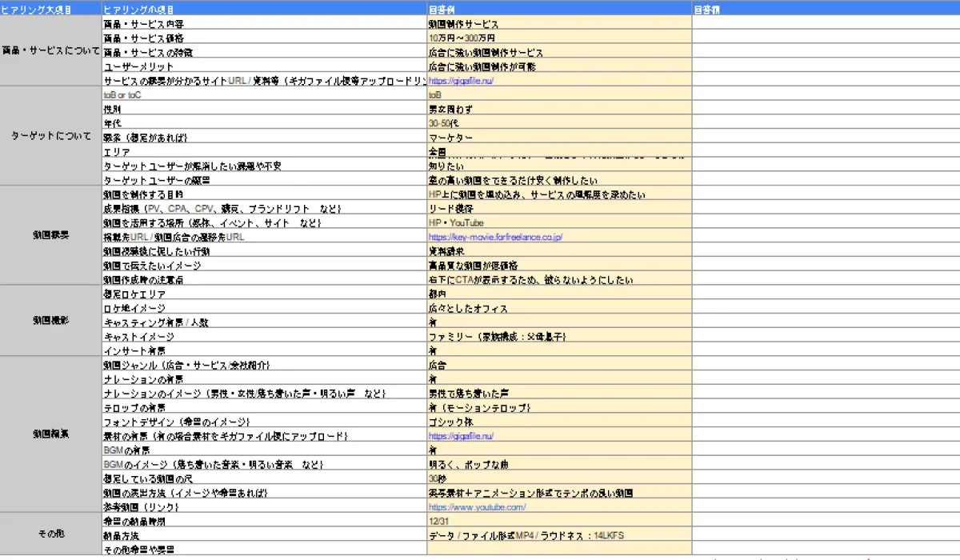Select the 性別 cell
The width and height of the screenshot is (960, 560).
pos(264,109)
